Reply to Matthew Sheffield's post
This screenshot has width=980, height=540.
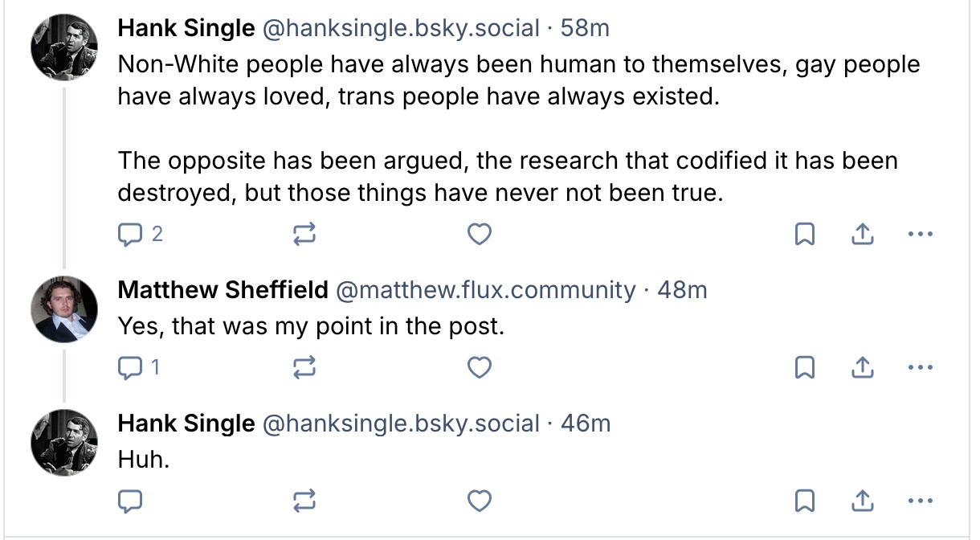point(130,367)
